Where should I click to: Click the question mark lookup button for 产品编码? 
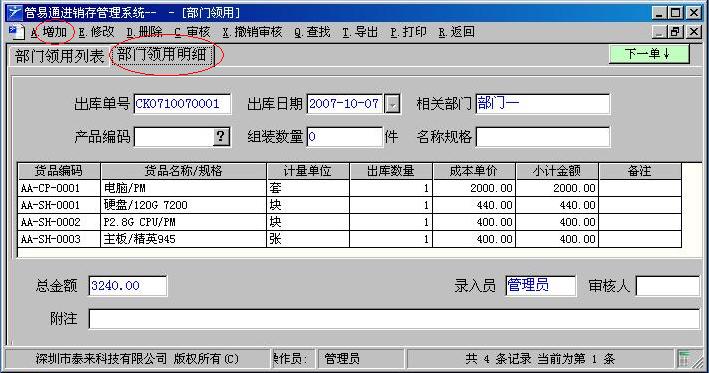pos(221,137)
